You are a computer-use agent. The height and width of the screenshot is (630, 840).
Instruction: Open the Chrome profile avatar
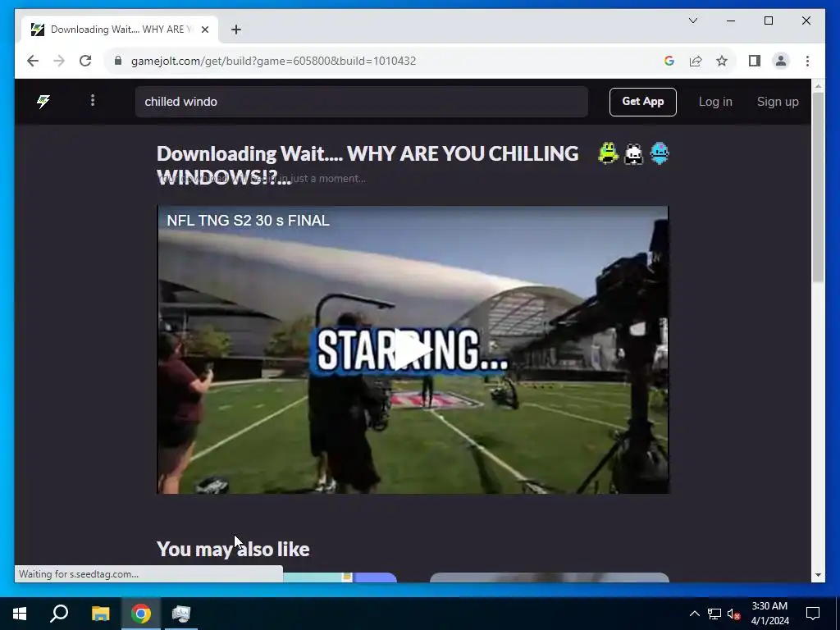tap(781, 61)
